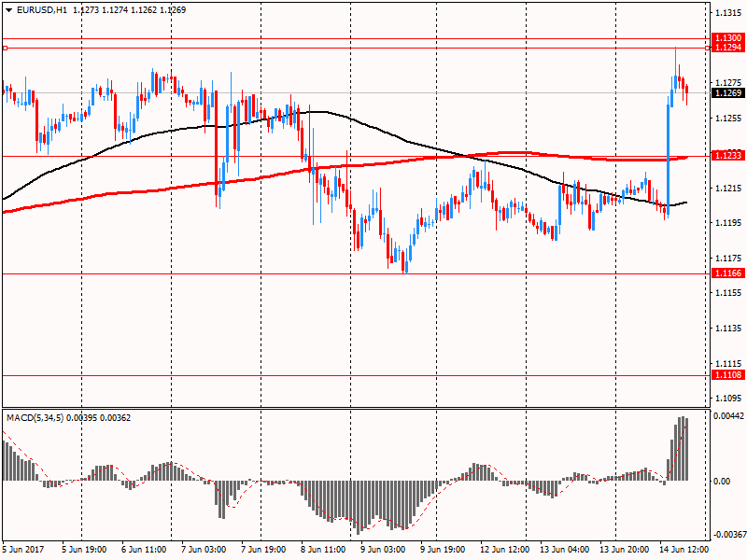The height and width of the screenshot is (560, 747).
Task: Click the 0.00 MACD zero level label
Action: 722,482
